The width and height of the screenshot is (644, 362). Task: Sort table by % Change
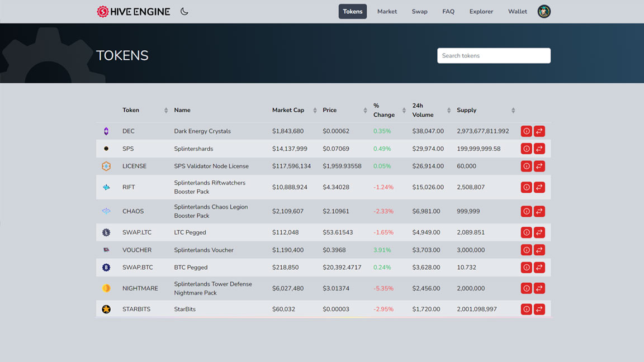click(404, 111)
